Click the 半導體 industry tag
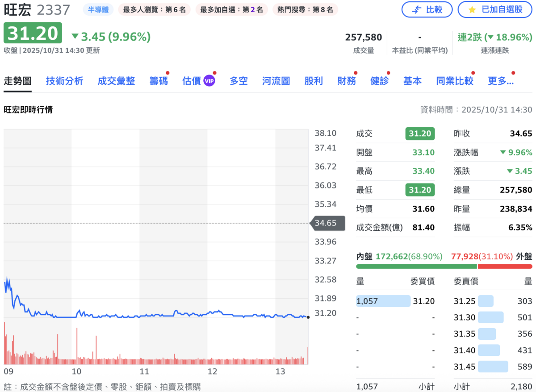Image resolution: width=536 pixels, height=392 pixels. point(98,9)
